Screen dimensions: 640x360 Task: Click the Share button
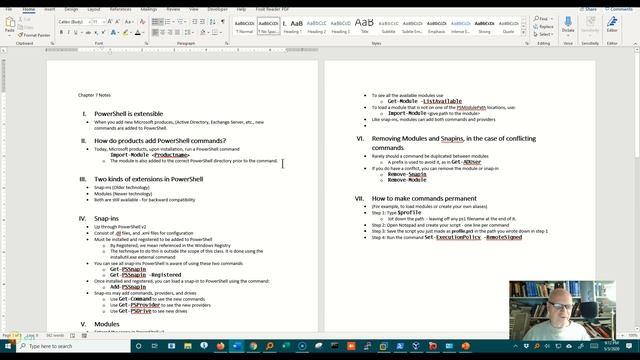pos(588,9)
